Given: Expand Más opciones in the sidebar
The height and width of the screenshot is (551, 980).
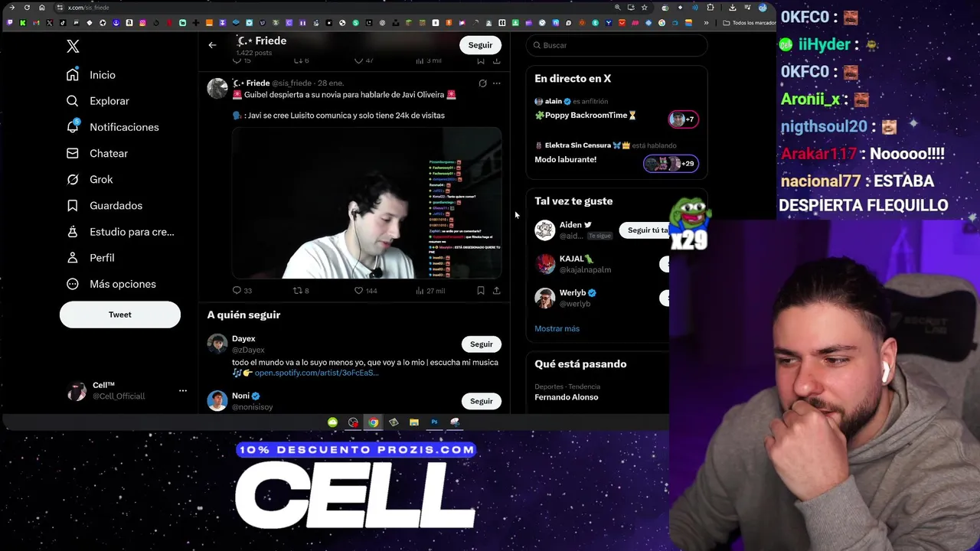Looking at the screenshot, I should point(111,284).
